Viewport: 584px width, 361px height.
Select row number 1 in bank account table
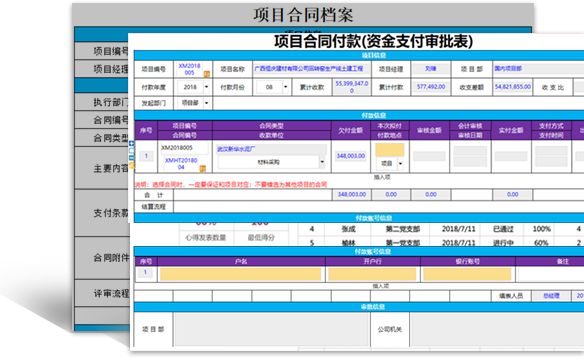click(145, 273)
